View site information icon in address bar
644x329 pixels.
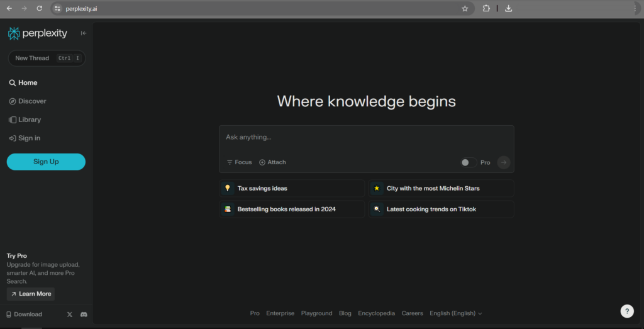tap(57, 8)
